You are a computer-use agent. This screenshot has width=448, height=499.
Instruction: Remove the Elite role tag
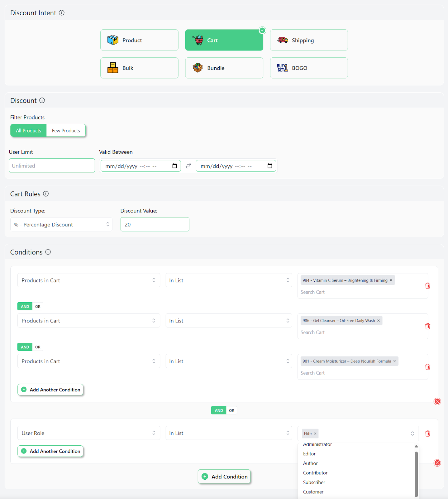315,434
